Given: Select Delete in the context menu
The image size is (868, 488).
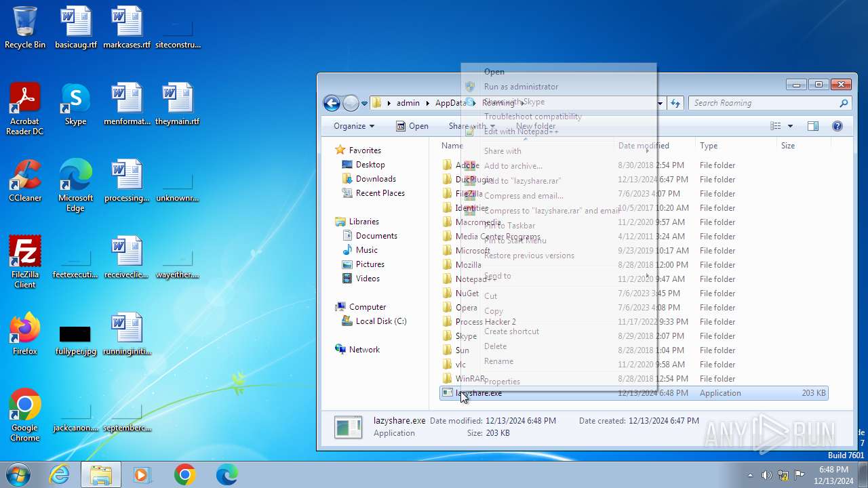Looking at the screenshot, I should coord(559,346).
